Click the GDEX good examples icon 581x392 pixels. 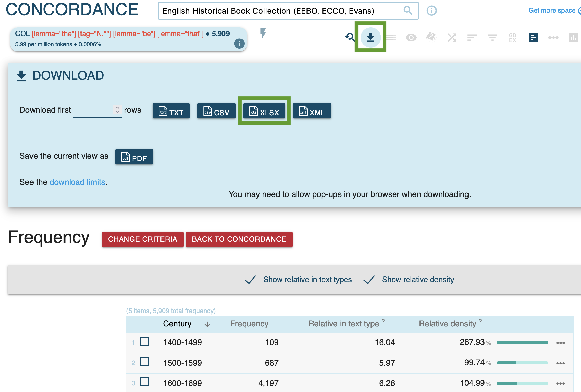click(x=512, y=38)
